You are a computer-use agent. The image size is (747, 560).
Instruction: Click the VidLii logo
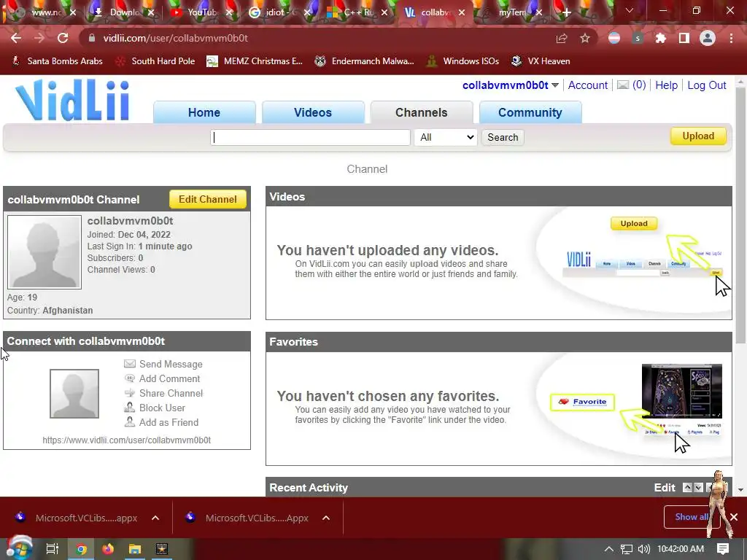coord(72,100)
